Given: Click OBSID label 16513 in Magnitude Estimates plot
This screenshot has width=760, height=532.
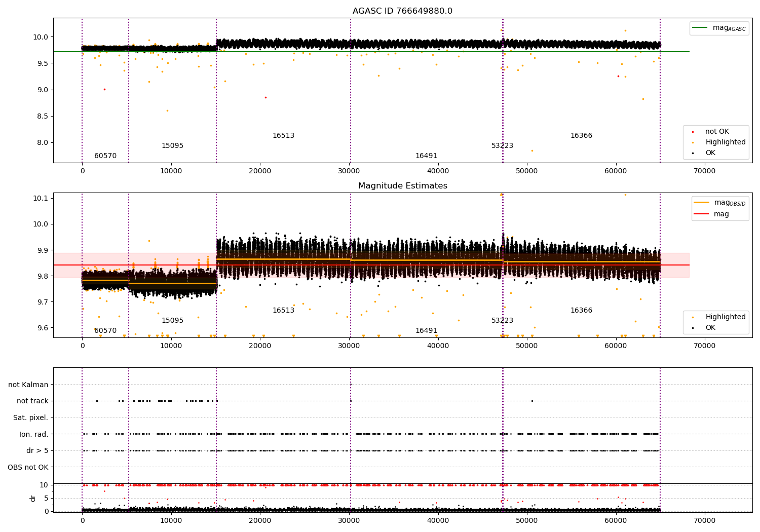Looking at the screenshot, I should coord(283,311).
